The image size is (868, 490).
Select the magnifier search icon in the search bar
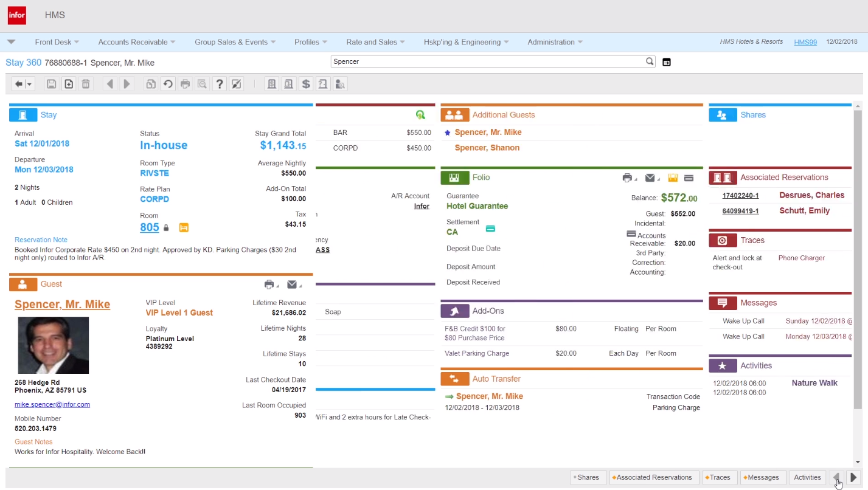click(650, 61)
